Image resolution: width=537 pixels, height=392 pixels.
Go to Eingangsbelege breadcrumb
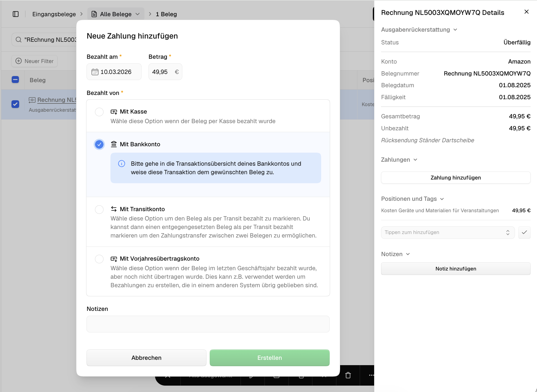54,14
